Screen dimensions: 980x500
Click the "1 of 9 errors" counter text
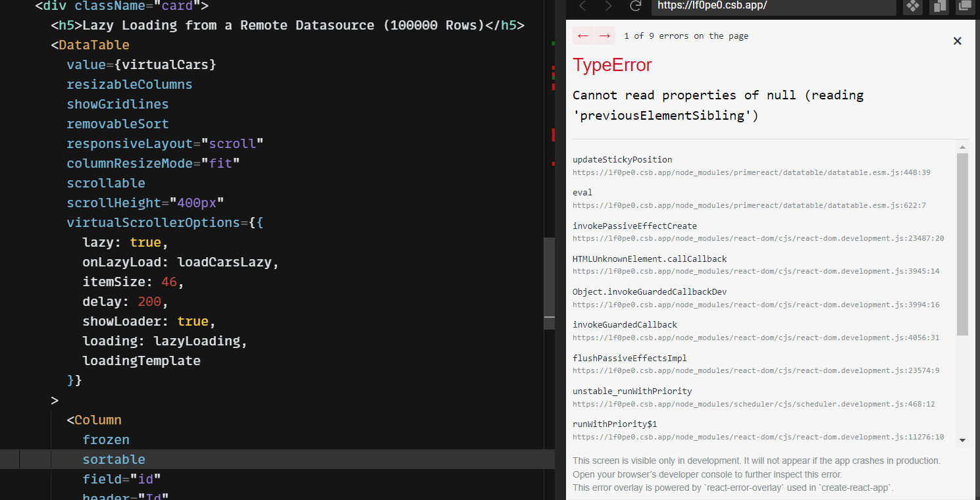point(686,36)
